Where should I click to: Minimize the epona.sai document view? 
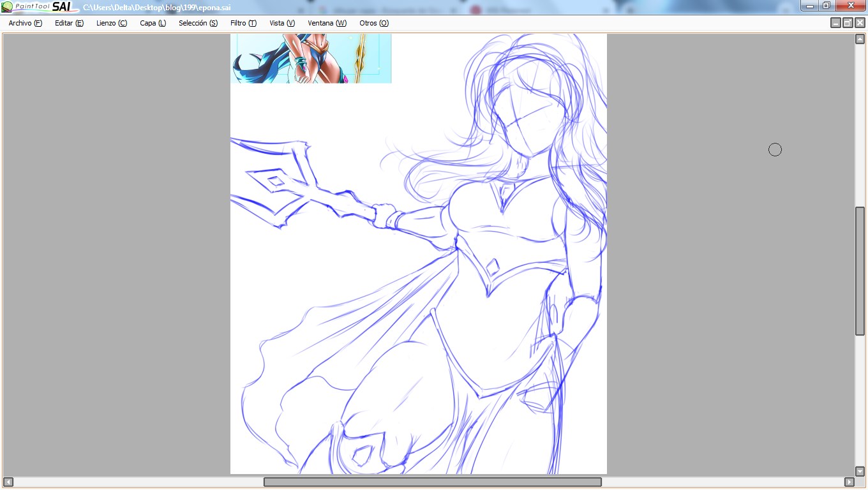click(x=835, y=23)
